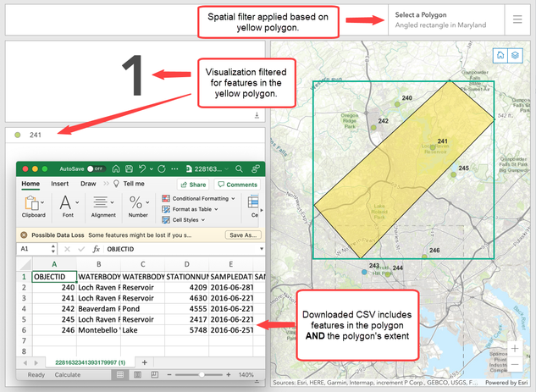This screenshot has height=392, width=536.
Task: Click the 140% zoom level
Action: click(246, 375)
